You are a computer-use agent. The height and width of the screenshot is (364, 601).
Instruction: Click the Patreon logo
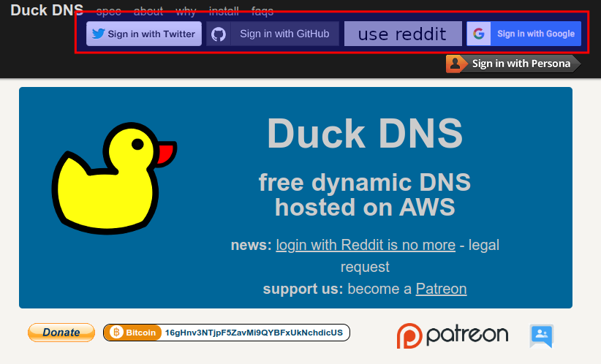(452, 335)
